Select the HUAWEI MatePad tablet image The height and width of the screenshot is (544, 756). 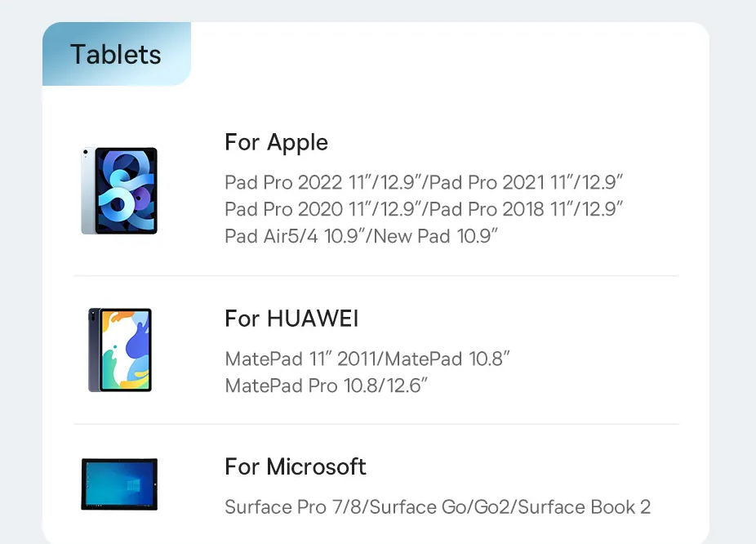coord(120,350)
